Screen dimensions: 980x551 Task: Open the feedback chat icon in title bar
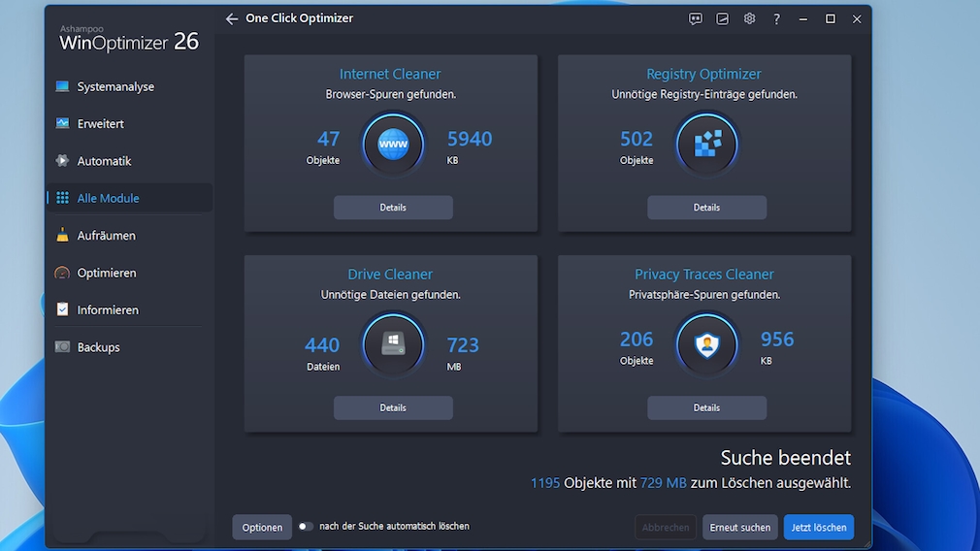pos(695,18)
